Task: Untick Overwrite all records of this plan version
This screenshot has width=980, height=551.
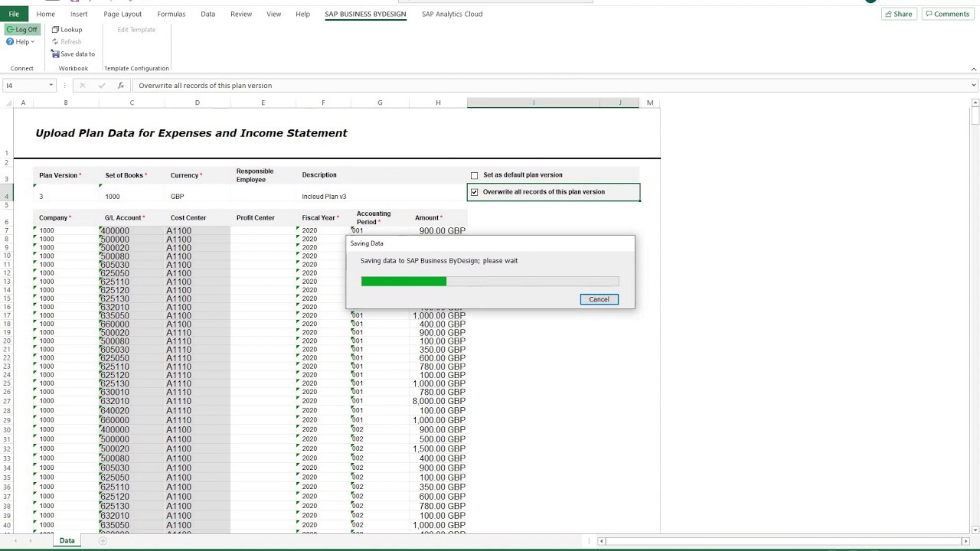Action: click(475, 192)
